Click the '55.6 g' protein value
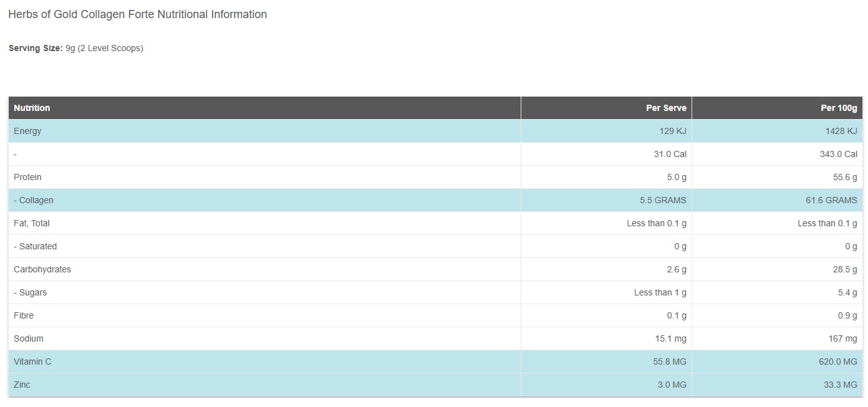The height and width of the screenshot is (407, 868). 846,177
